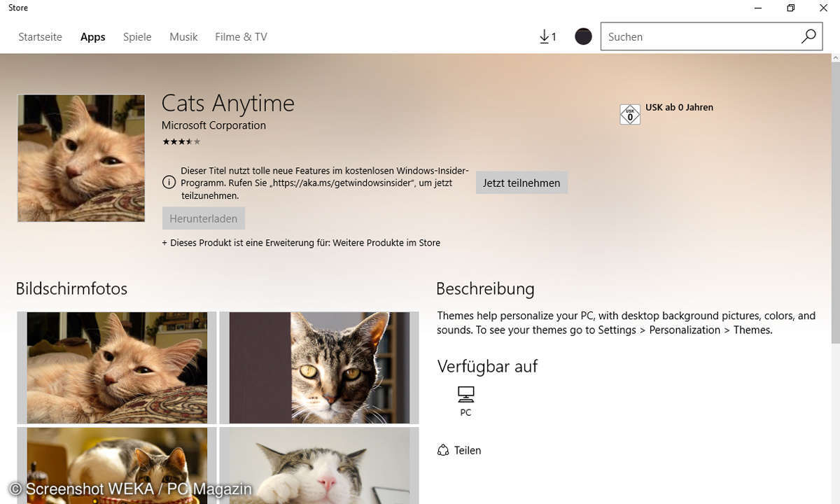
Task: Open the tabby cat with yellow eyes screenshot
Action: [319, 367]
